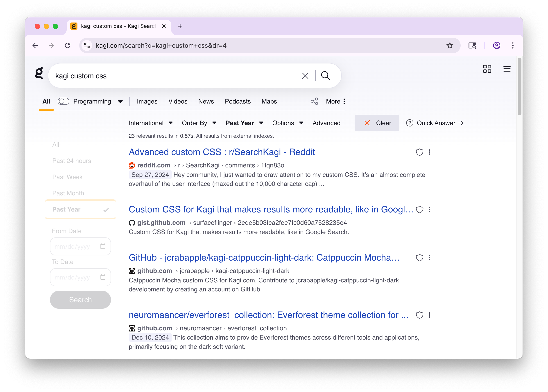Toggle the Programming lens switch

click(63, 101)
